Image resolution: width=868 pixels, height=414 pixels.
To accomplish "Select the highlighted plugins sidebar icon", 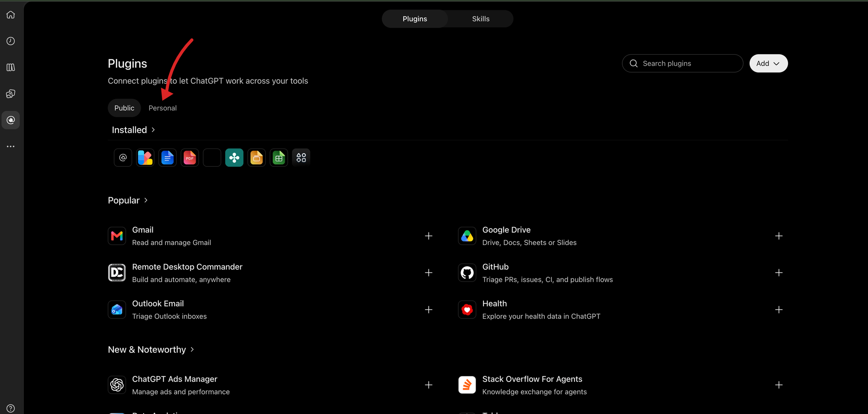I will (11, 120).
